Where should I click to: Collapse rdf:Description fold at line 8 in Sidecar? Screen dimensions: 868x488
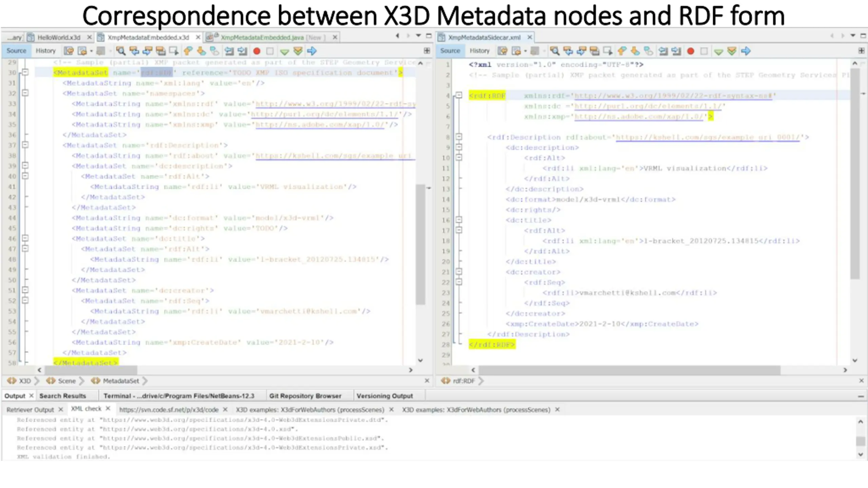(459, 137)
